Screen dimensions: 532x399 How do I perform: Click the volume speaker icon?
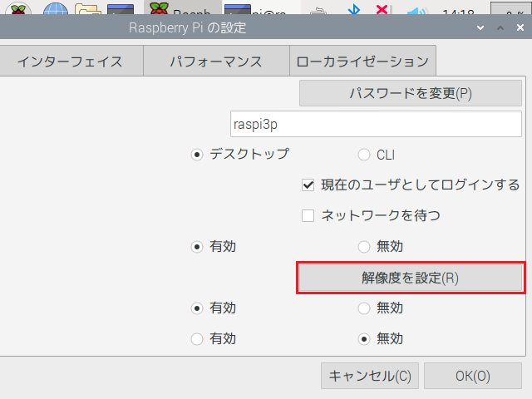[x=415, y=11]
